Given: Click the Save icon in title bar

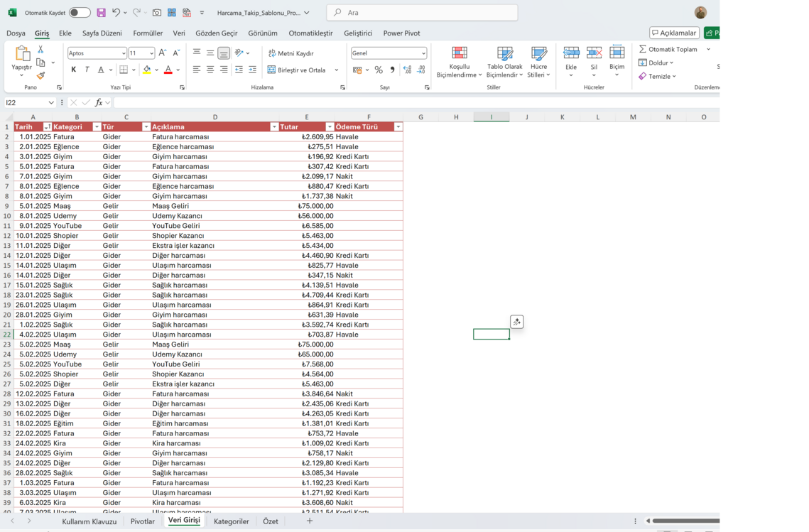Looking at the screenshot, I should [101, 12].
